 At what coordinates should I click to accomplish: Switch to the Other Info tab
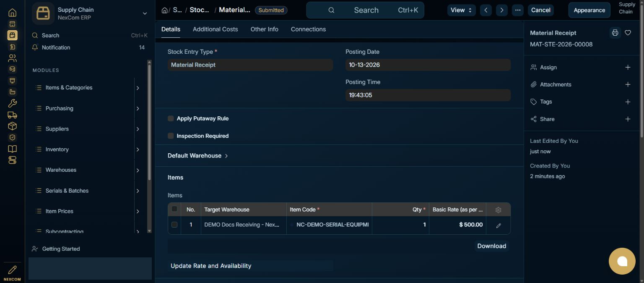(x=264, y=29)
